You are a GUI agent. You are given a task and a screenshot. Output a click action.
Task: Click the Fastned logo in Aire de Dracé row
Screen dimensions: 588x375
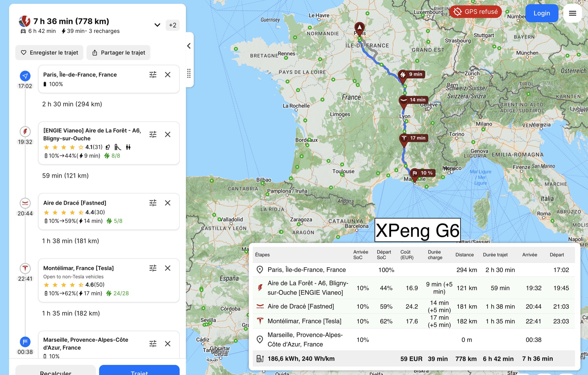click(x=260, y=306)
